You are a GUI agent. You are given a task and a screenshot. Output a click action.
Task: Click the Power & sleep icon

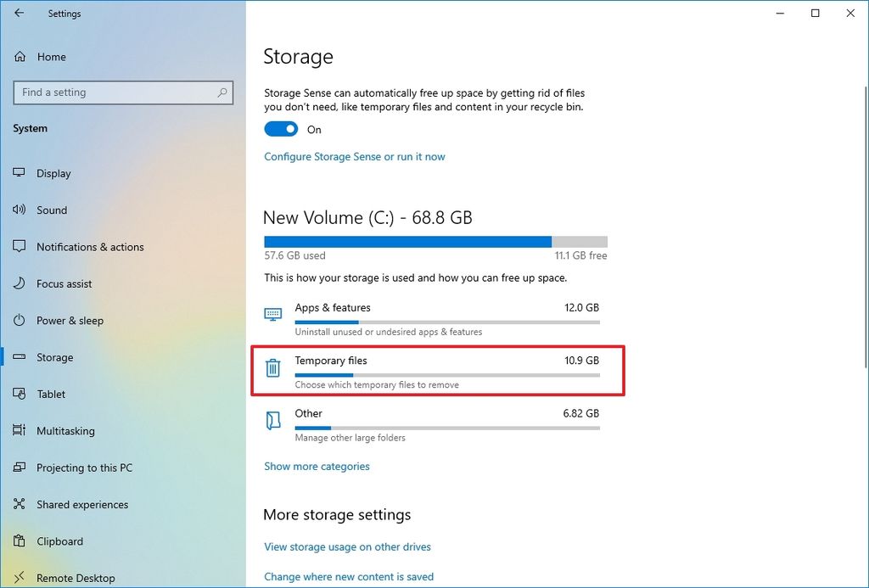[x=19, y=320]
